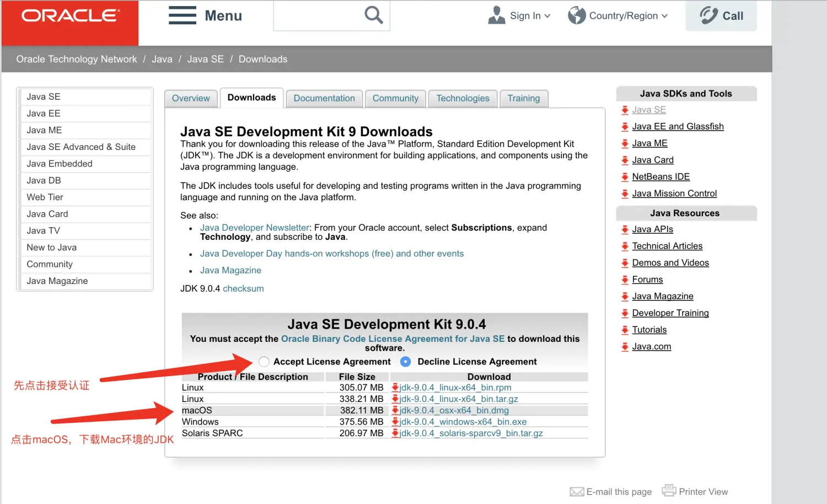Click the Printer View link text
This screenshot has width=827, height=504.
(x=704, y=492)
